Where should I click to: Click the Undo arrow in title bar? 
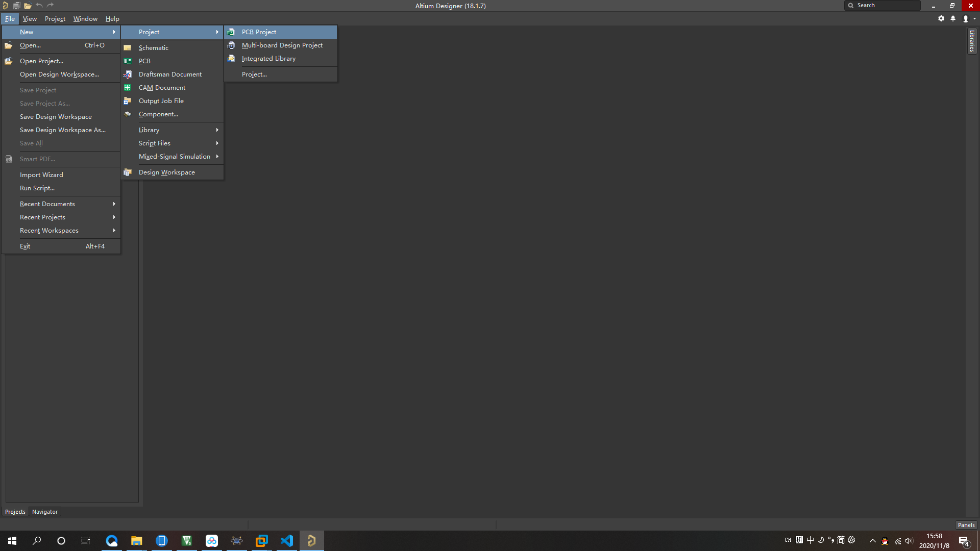39,5
